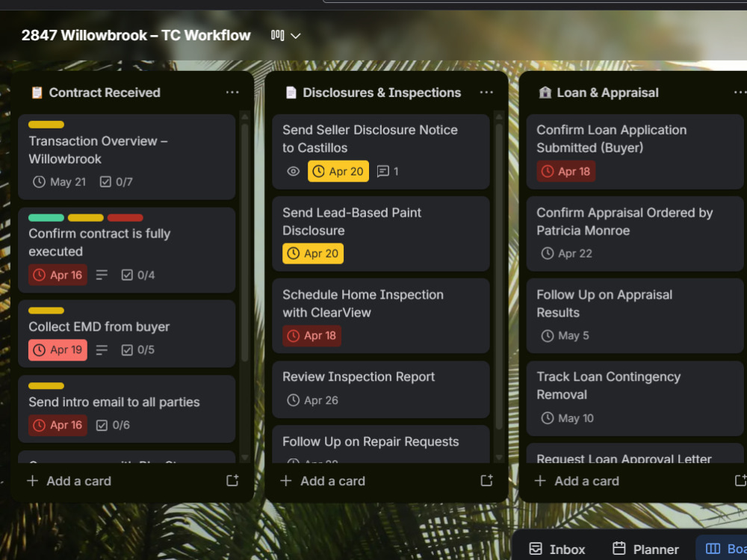Click description icon on Confirm contract card
Screen dimensions: 747x560
pos(102,276)
